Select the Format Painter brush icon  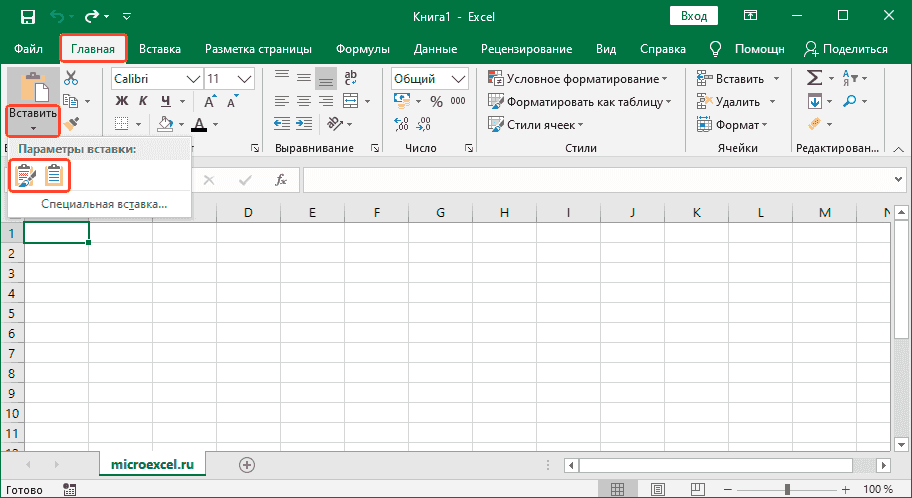71,123
